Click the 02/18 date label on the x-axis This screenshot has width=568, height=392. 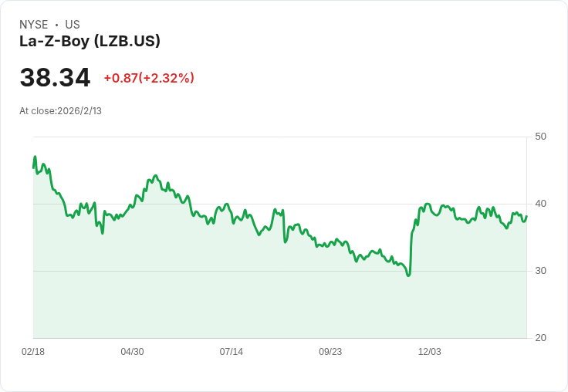point(33,352)
